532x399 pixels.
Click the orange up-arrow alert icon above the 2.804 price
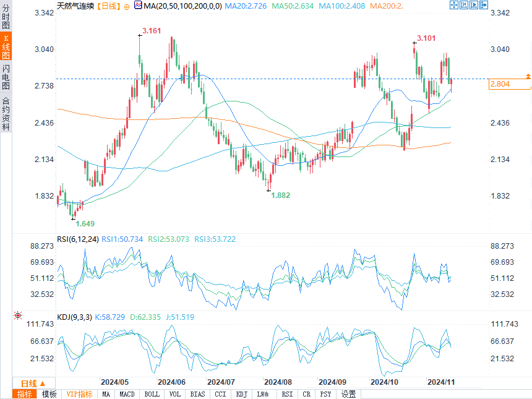528,76
